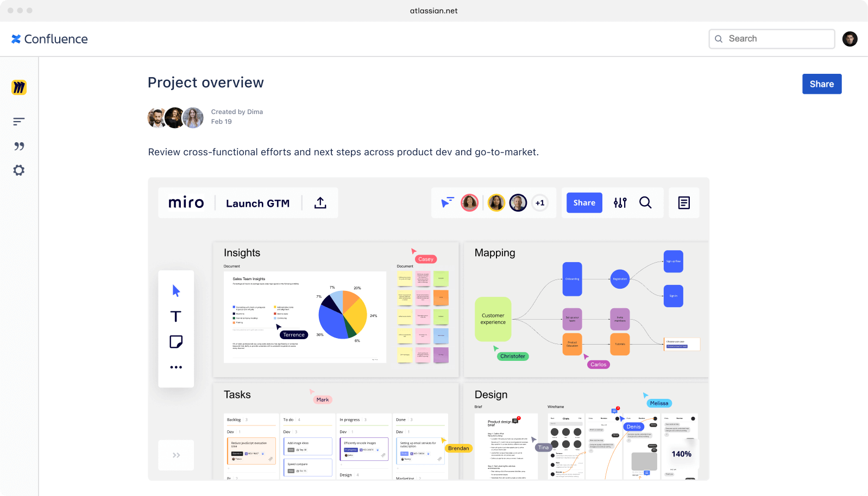The width and height of the screenshot is (868, 496).
Task: Select the cursor select tool
Action: [x=176, y=291]
